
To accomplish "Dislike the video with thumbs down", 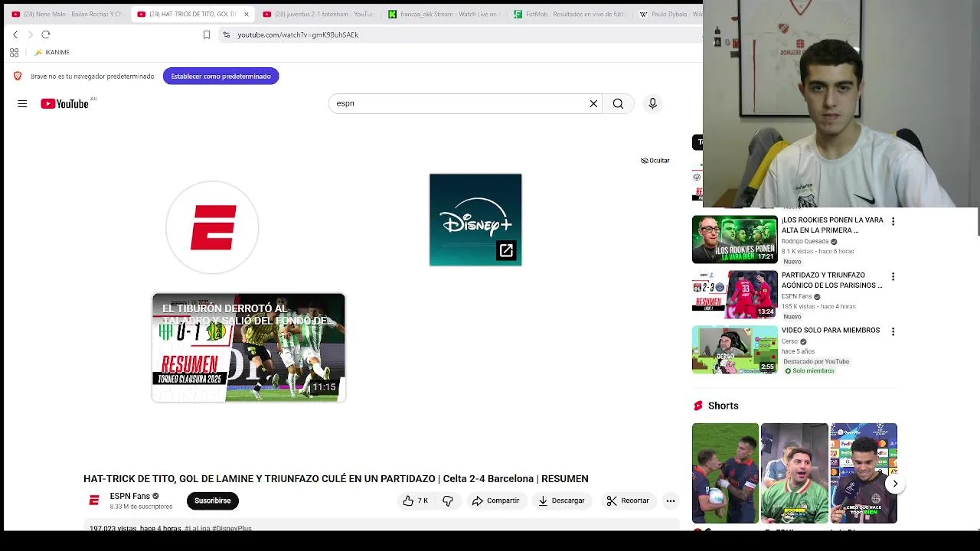I will point(448,500).
